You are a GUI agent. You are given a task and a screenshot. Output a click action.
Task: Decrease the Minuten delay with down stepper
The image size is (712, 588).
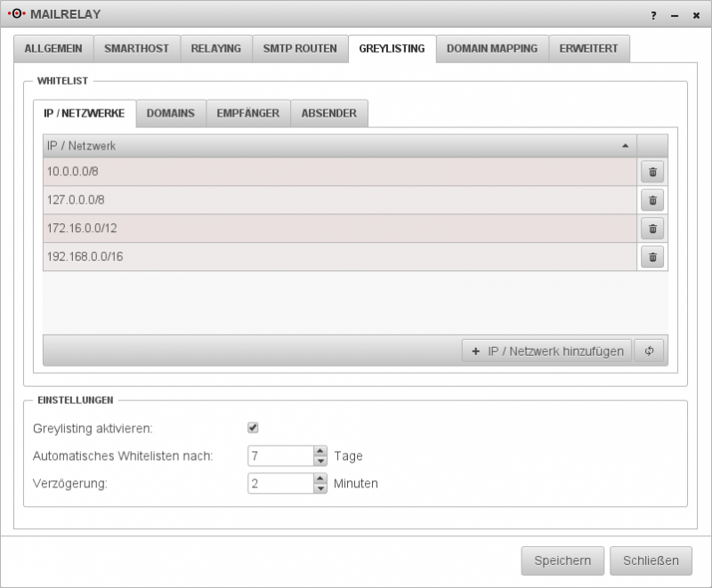click(x=320, y=488)
